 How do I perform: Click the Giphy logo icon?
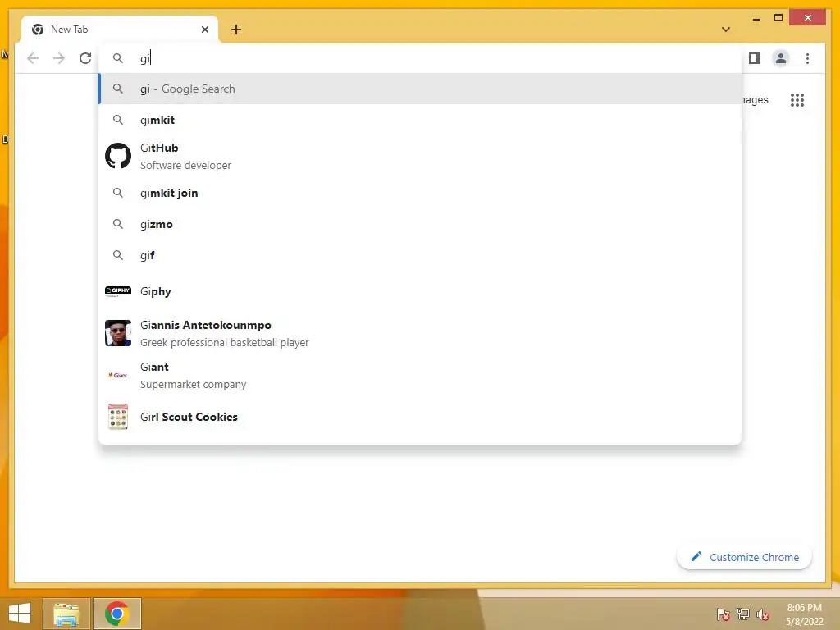[118, 291]
